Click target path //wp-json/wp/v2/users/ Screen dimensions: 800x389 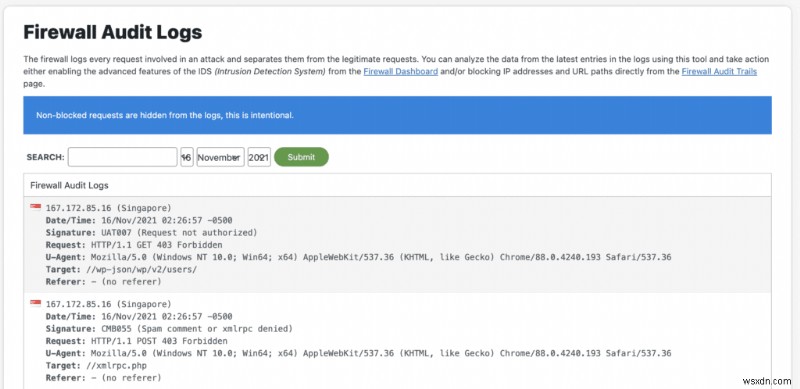141,269
